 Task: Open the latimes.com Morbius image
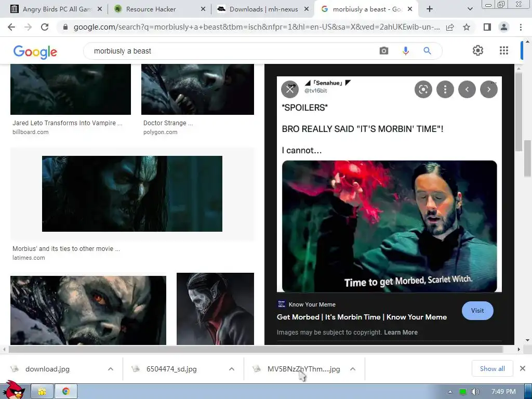(132, 194)
